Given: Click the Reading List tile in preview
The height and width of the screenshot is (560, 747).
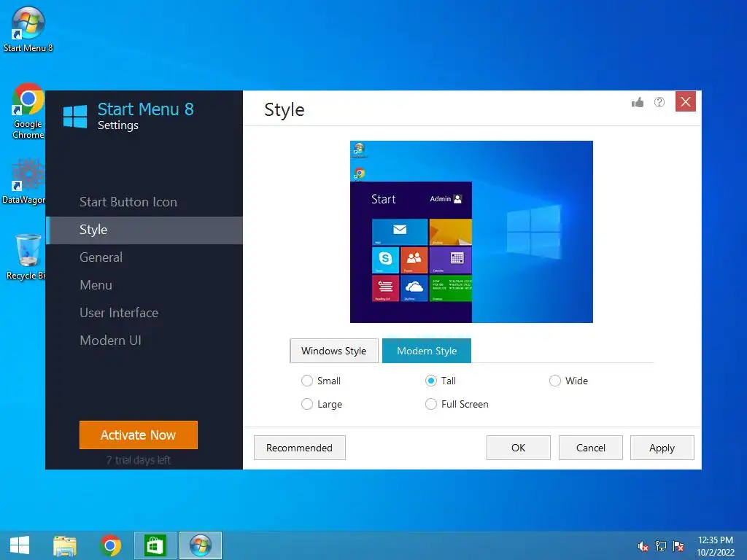Looking at the screenshot, I should pos(385,288).
